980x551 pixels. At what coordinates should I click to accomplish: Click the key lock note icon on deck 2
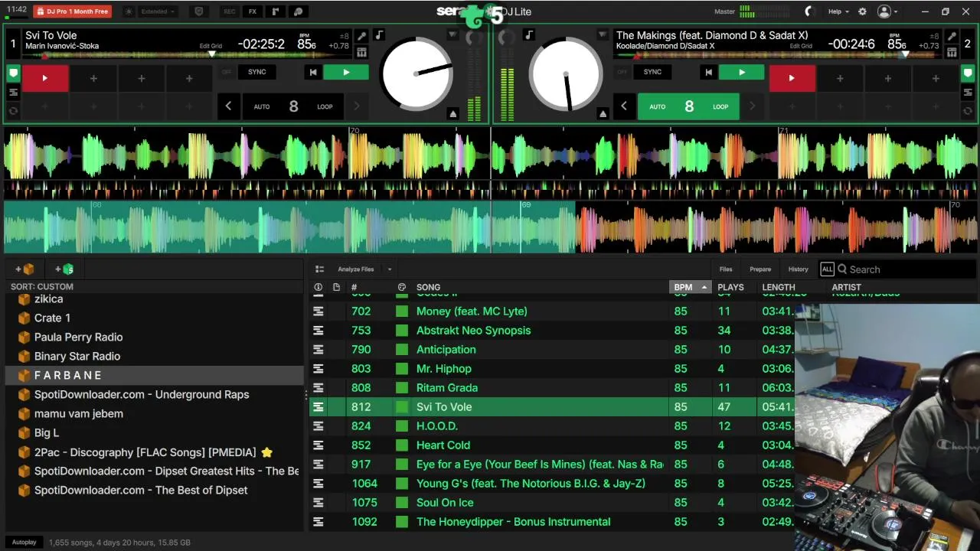click(528, 35)
